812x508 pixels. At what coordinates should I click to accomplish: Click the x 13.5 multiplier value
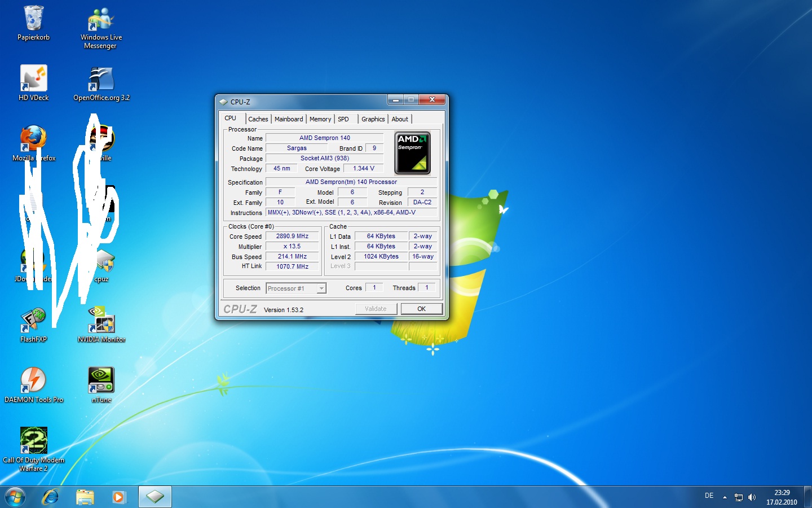click(292, 246)
